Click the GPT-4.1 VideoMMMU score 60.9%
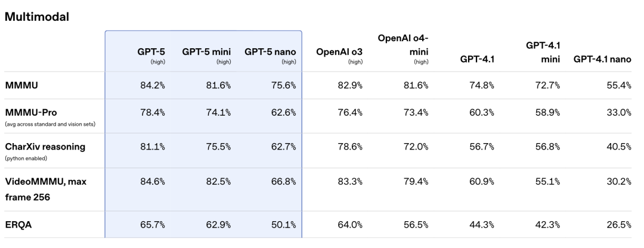The image size is (644, 248). [482, 181]
